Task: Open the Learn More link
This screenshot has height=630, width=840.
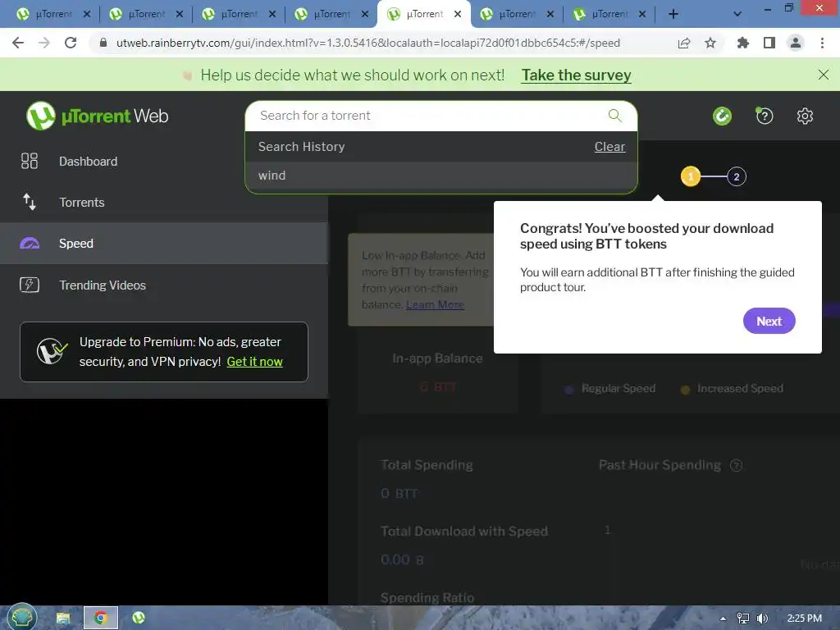Action: [435, 304]
